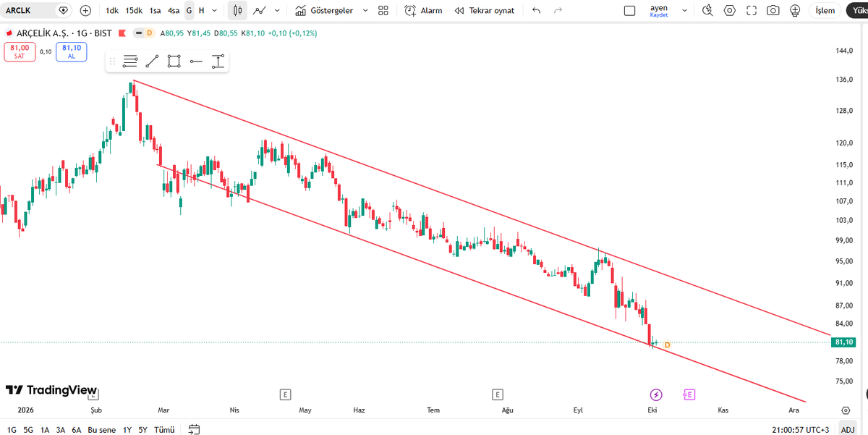868x435 pixels.
Task: Expand the chart type dropdown arrow
Action: 277,11
